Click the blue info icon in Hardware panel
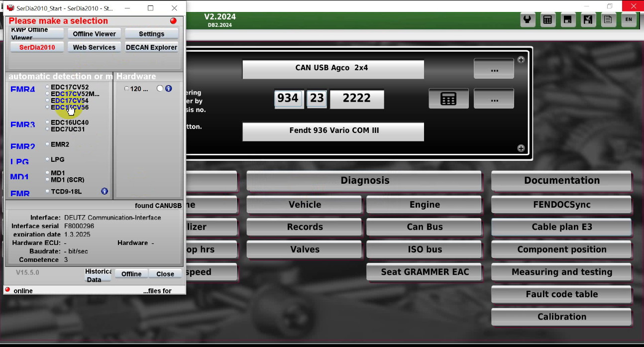Image resolution: width=644 pixels, height=347 pixels. pyautogui.click(x=168, y=89)
